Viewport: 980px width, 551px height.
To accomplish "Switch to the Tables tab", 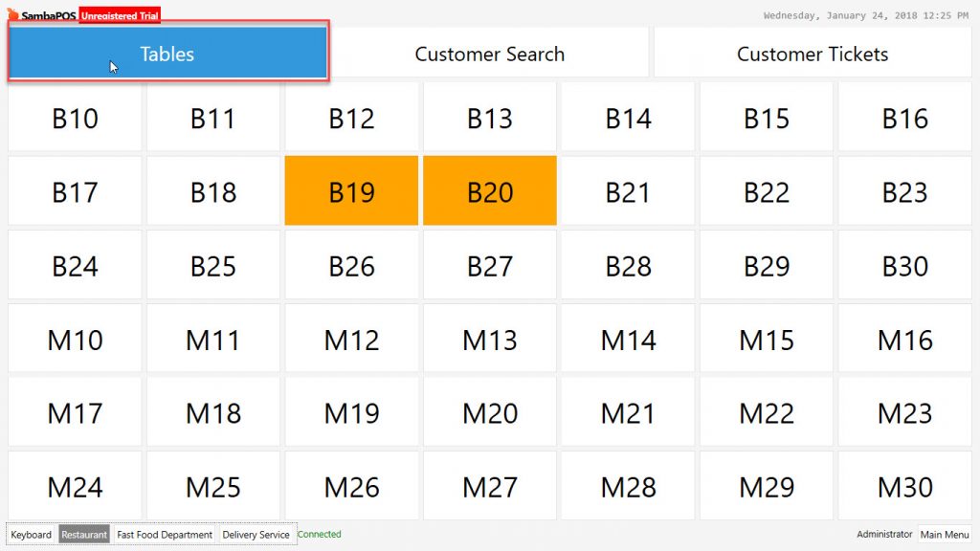I will (167, 53).
